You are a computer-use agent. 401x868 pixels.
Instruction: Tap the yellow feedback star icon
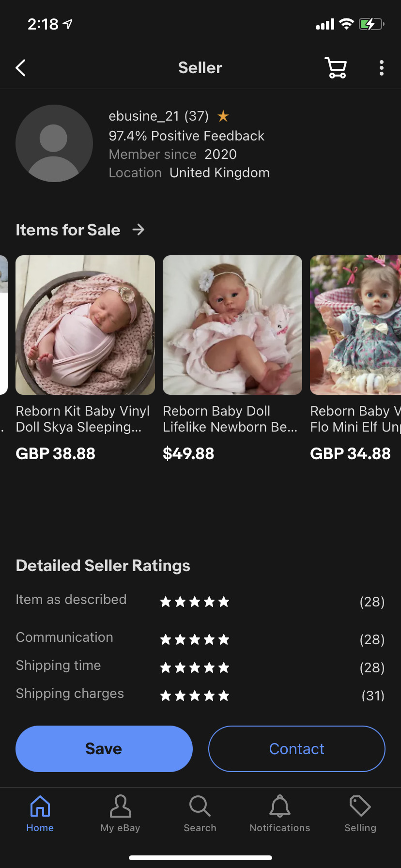coord(223,116)
